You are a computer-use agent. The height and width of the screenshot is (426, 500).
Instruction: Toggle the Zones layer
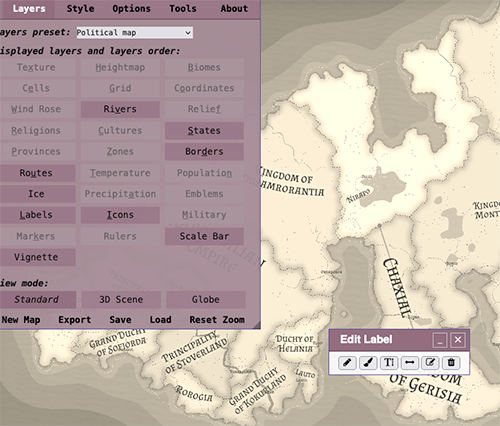[x=120, y=152]
